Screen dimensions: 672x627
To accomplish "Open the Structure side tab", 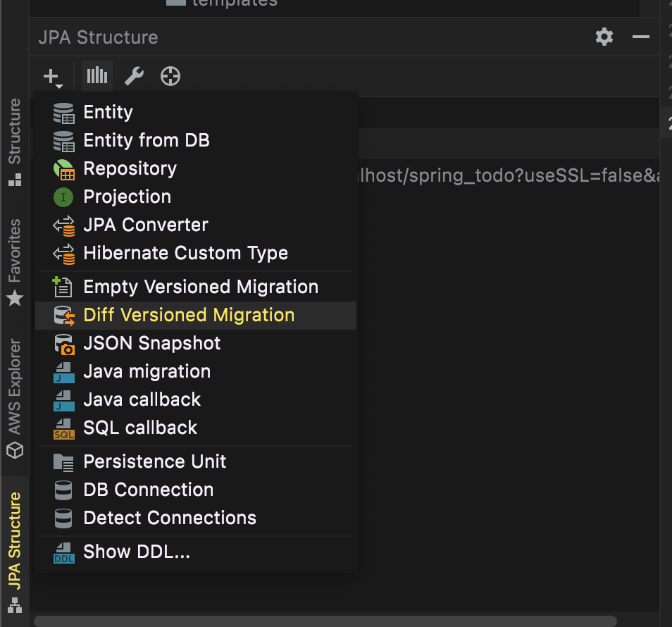I will click(15, 142).
